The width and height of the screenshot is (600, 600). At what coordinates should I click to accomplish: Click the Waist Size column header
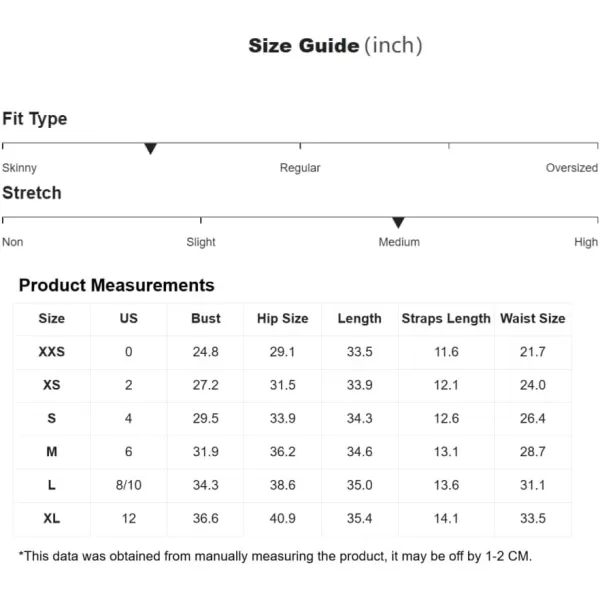(533, 319)
